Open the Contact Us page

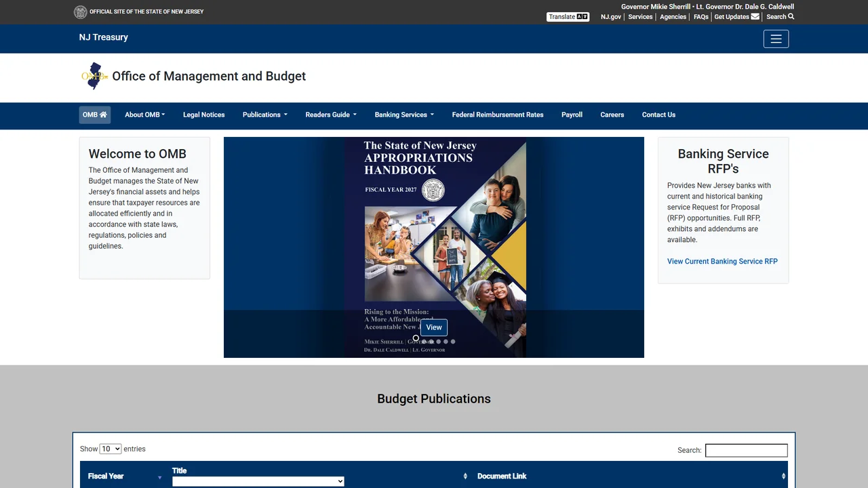(x=658, y=115)
